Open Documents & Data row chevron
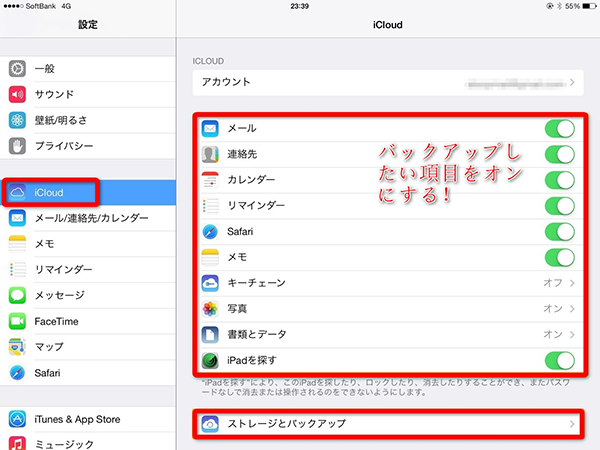Viewport: 600px width, 450px height. [572, 334]
